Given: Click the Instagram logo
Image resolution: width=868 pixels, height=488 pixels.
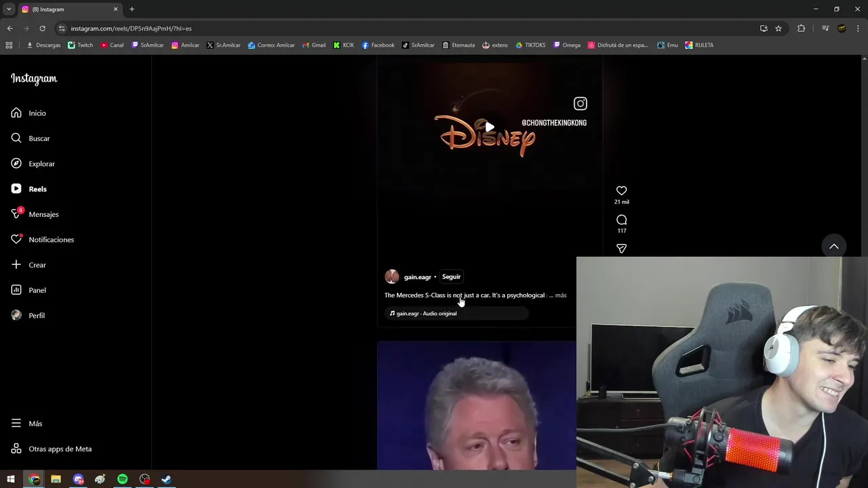Looking at the screenshot, I should (x=34, y=79).
